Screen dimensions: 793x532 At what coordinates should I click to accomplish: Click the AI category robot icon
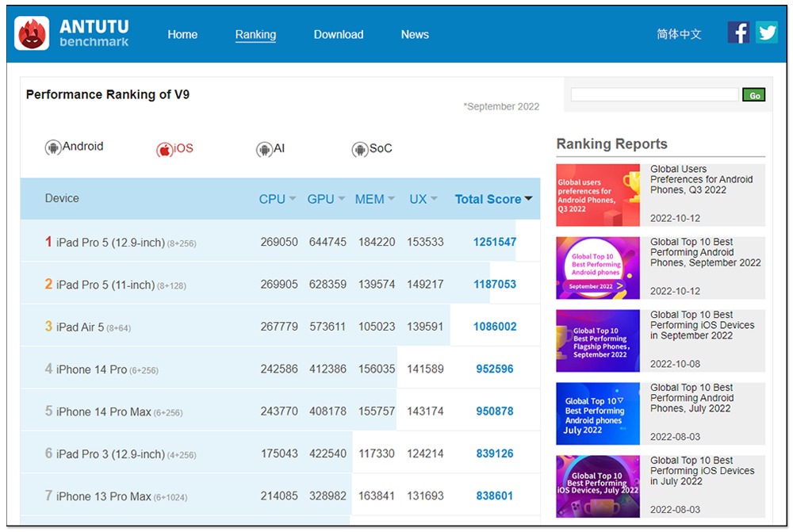[x=263, y=150]
